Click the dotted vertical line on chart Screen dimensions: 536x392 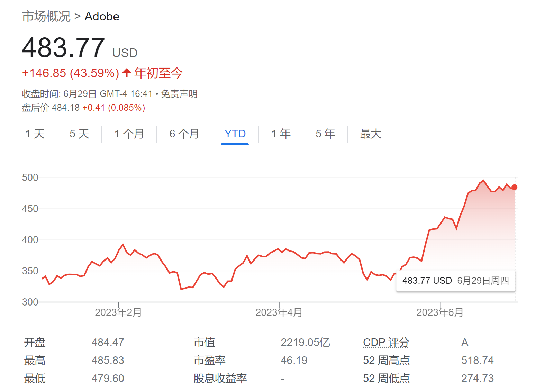(x=515, y=242)
